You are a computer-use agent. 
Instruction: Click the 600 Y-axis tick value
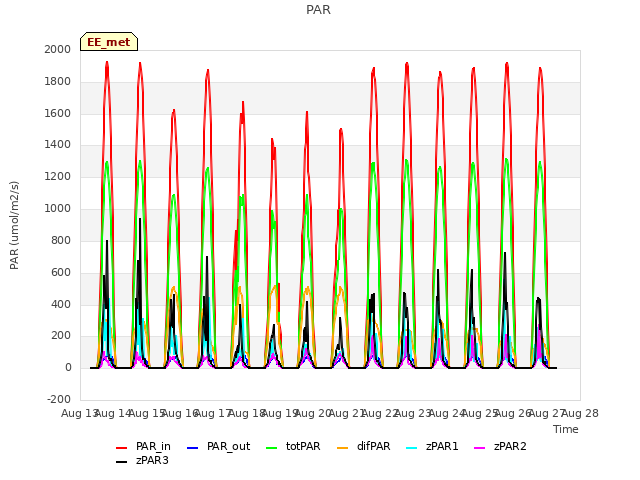(x=61, y=272)
